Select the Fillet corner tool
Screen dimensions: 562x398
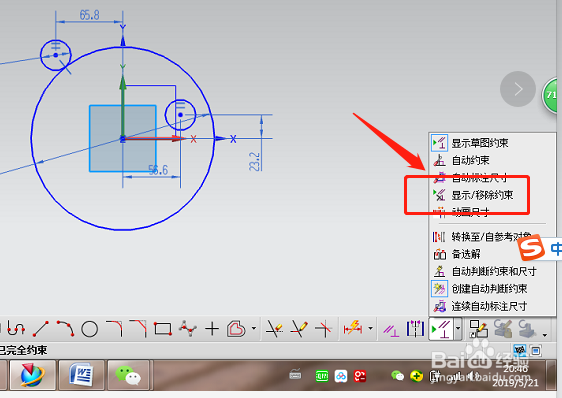pyautogui.click(x=114, y=328)
